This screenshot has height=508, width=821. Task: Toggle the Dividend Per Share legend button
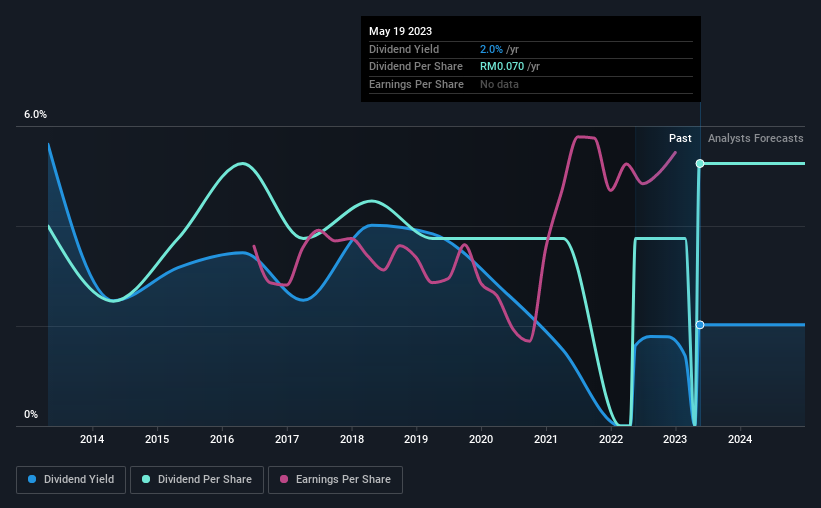(x=197, y=480)
